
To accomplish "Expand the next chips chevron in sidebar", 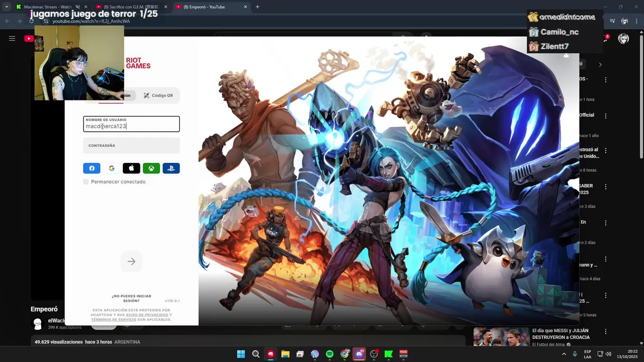I will click(600, 64).
